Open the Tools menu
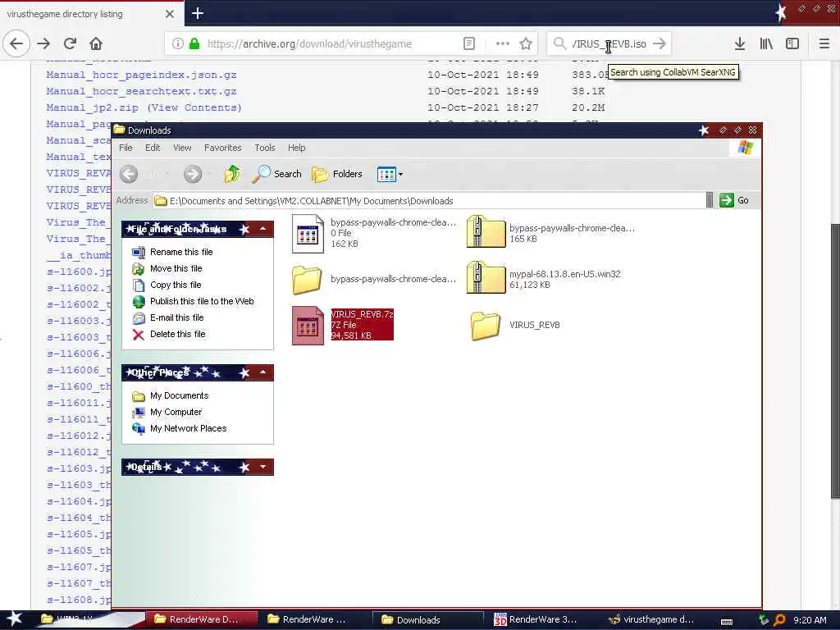This screenshot has width=840, height=630. pos(265,148)
